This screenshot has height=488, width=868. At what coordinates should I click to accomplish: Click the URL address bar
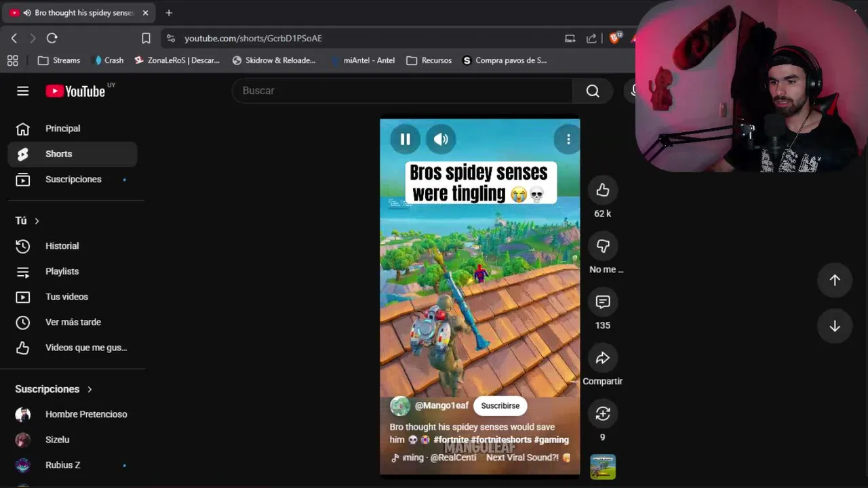coord(366,39)
